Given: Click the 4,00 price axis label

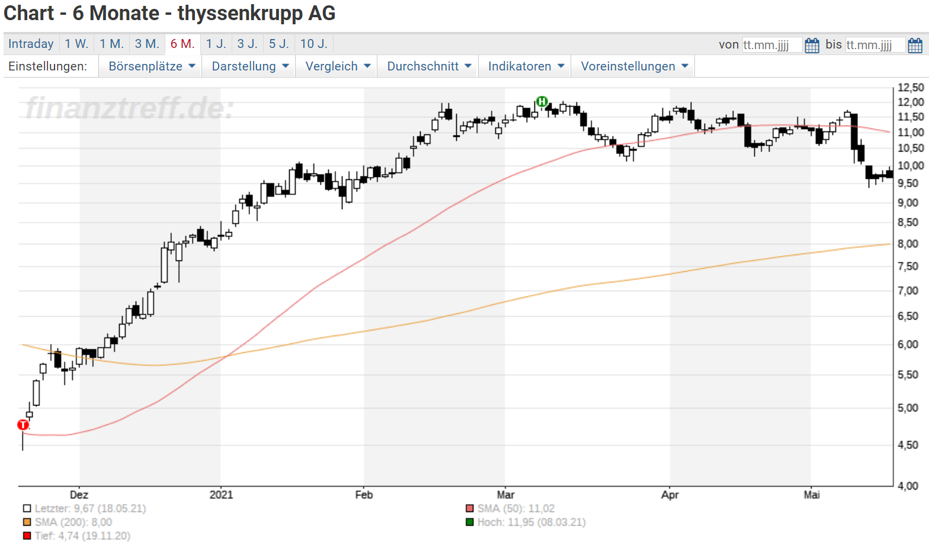Looking at the screenshot, I should coord(908,486).
